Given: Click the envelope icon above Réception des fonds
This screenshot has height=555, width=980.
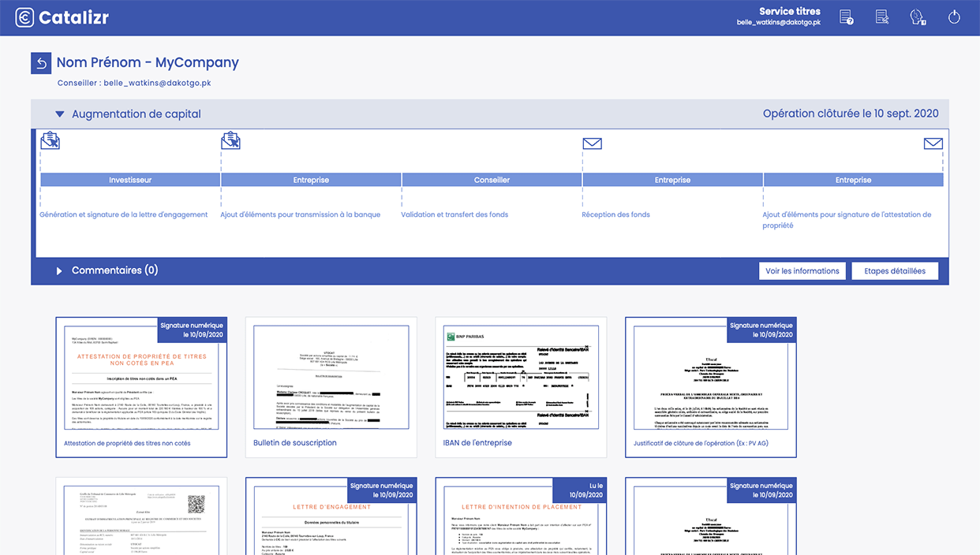Looking at the screenshot, I should coord(592,143).
